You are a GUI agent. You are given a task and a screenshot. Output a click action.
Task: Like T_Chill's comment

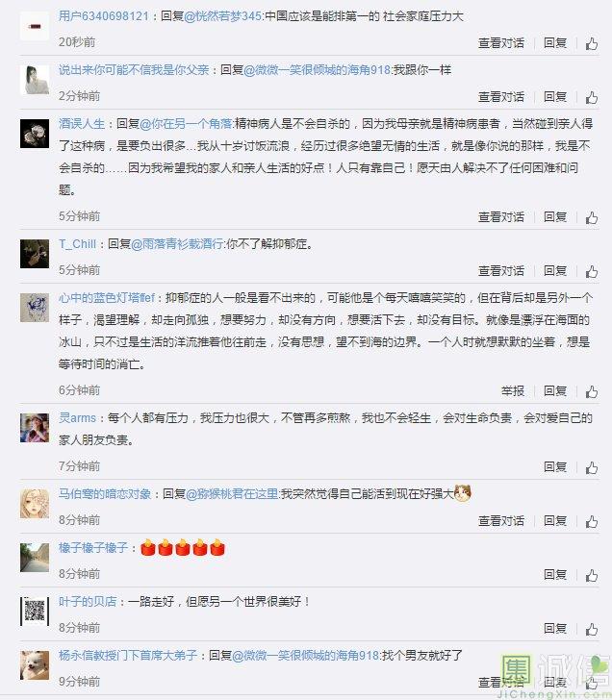coord(592,271)
